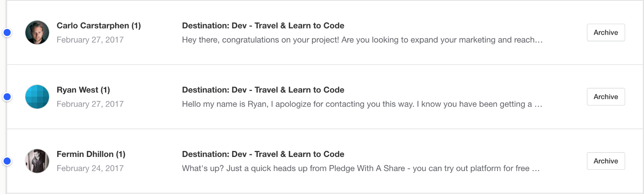644x194 pixels.
Task: Open the preview starting "Hello my name is Ryan"
Action: 362,104
